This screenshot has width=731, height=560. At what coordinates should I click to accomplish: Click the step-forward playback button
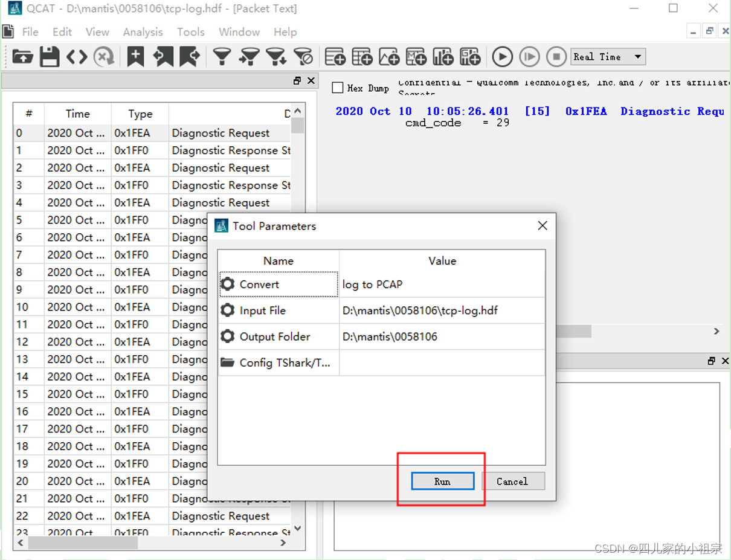point(529,57)
